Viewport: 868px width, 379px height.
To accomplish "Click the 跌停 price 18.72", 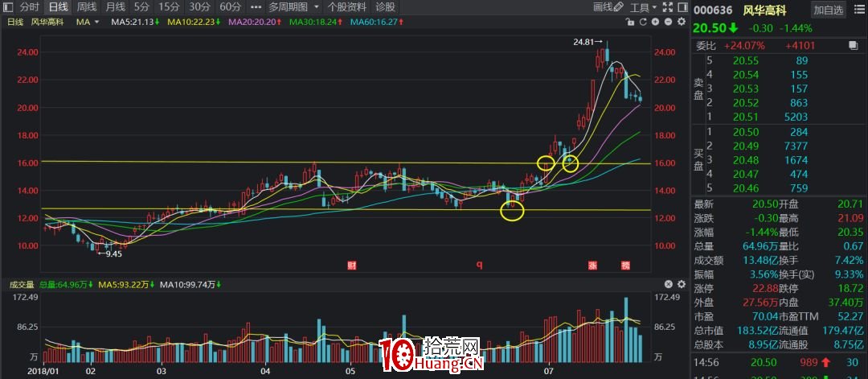I will pyautogui.click(x=851, y=288).
